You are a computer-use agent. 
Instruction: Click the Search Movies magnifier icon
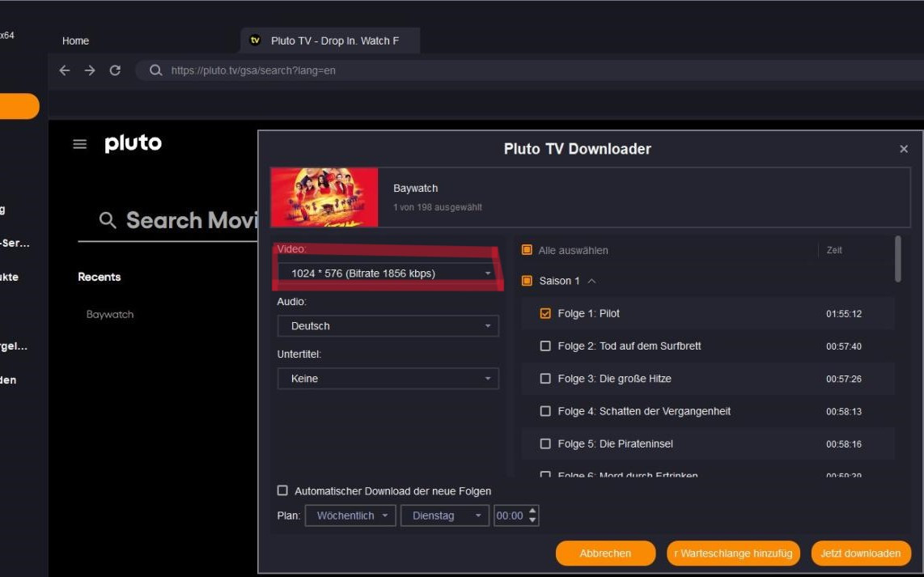click(x=108, y=220)
